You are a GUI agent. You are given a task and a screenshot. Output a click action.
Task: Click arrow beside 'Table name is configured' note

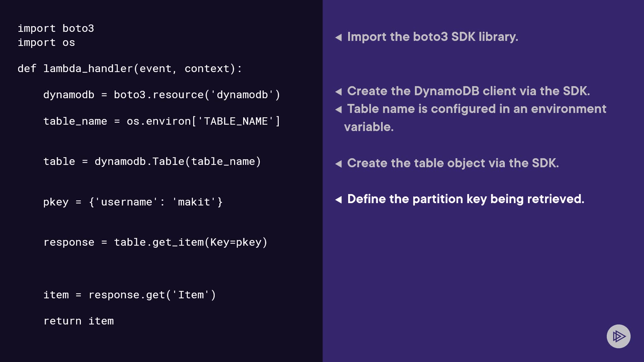338,109
